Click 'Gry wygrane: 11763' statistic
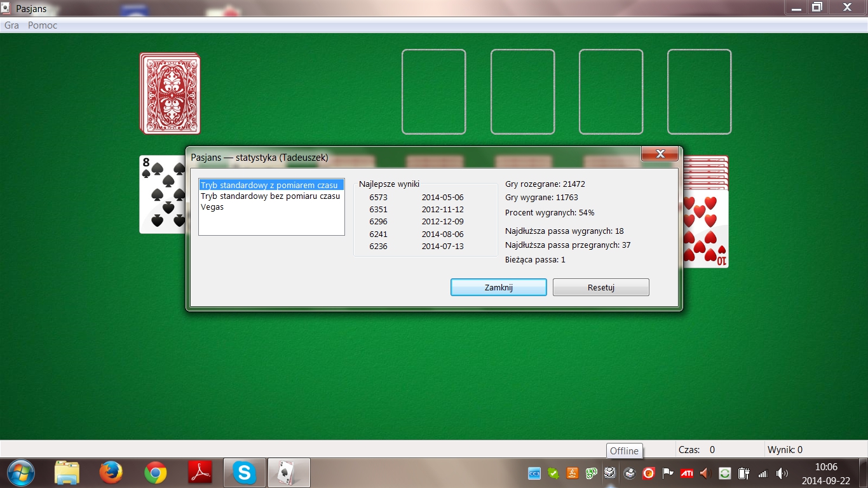The width and height of the screenshot is (868, 488). (541, 198)
